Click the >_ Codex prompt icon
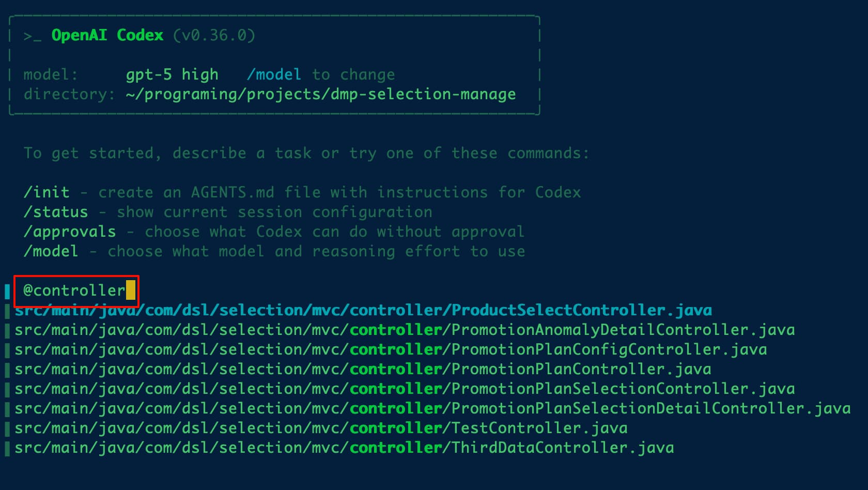This screenshot has width=868, height=490. [32, 36]
